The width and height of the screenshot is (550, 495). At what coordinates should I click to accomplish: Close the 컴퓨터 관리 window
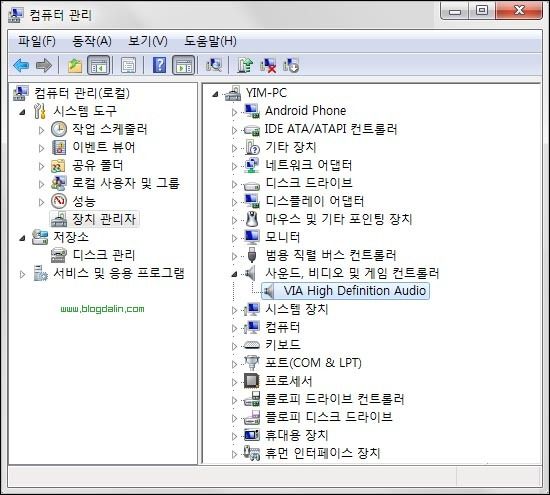click(519, 11)
